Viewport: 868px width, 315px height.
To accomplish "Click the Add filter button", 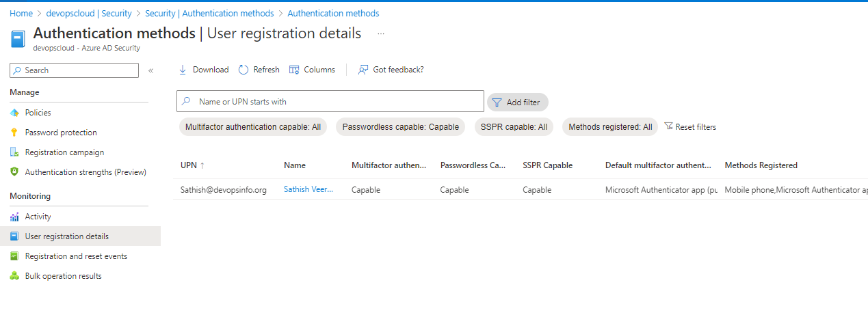I will [x=517, y=102].
